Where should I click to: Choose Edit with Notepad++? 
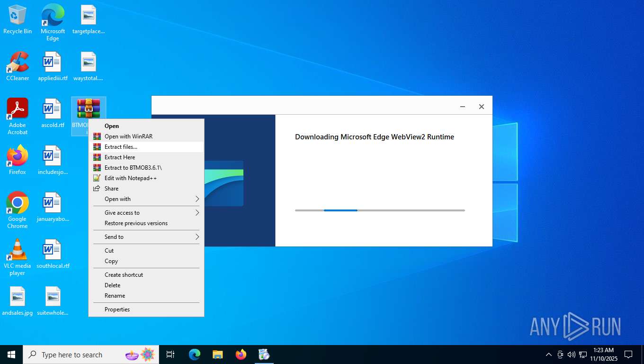[146, 178]
